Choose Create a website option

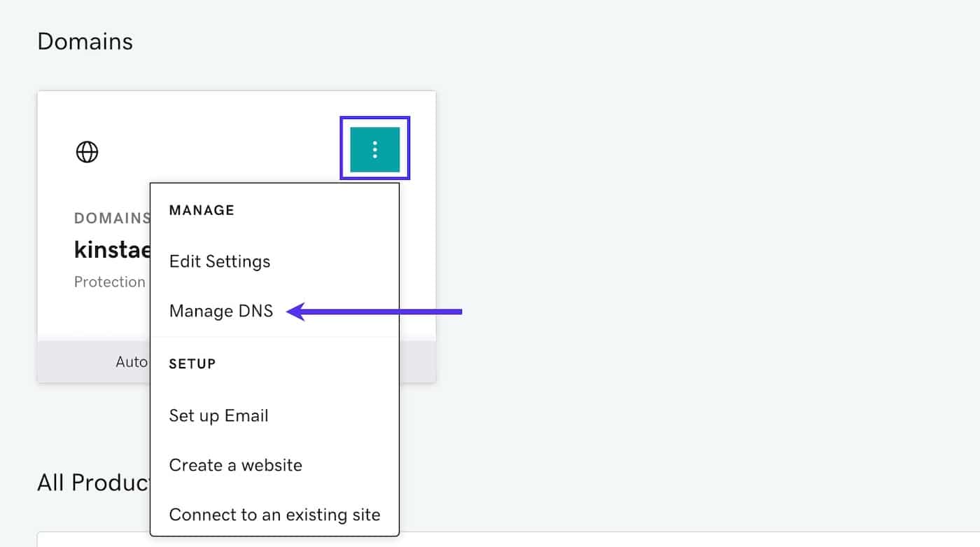235,464
